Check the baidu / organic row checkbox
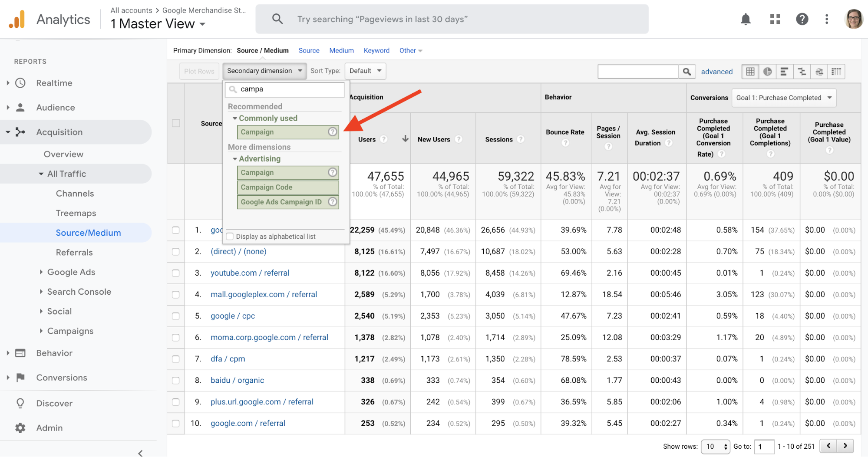Image resolution: width=868 pixels, height=457 pixels. tap(176, 380)
